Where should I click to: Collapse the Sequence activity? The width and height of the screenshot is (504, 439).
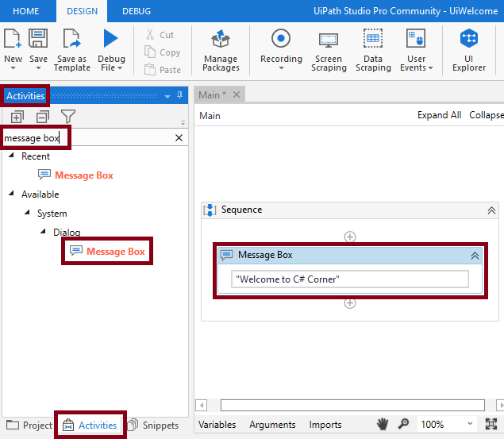tap(491, 210)
